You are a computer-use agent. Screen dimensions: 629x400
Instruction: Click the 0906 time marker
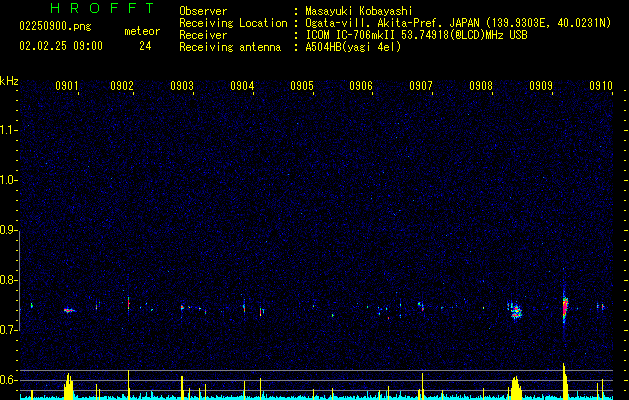361,86
